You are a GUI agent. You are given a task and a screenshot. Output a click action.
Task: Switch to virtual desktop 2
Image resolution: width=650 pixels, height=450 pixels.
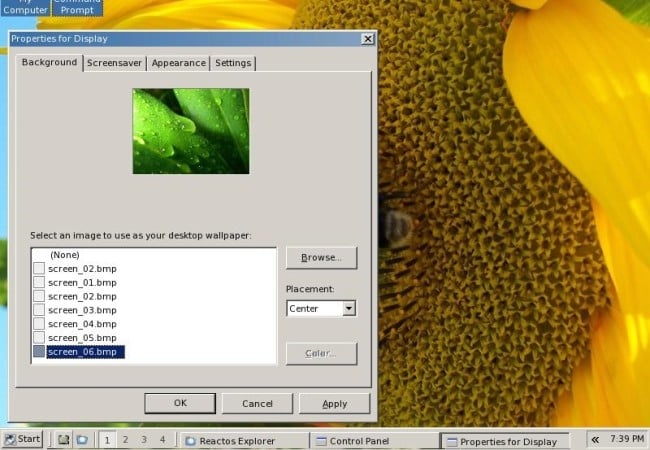(x=125, y=440)
